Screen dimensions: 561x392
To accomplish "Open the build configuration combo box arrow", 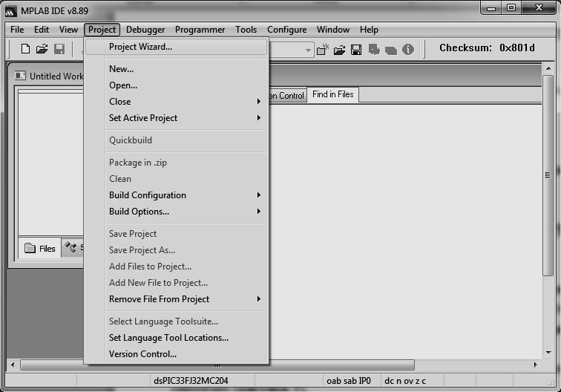I will coord(308,50).
